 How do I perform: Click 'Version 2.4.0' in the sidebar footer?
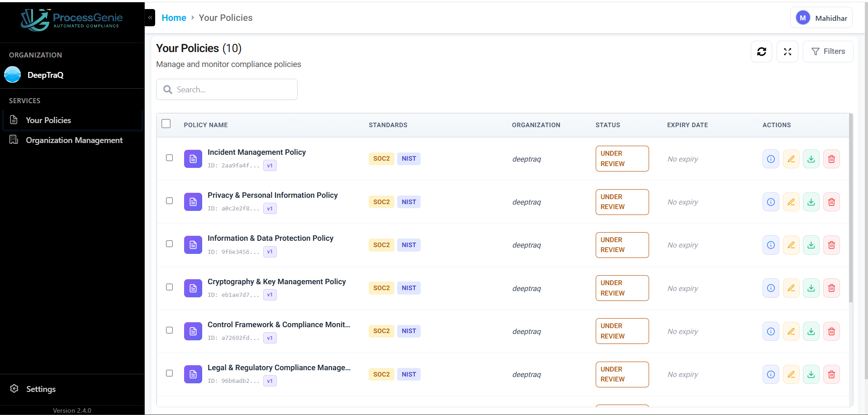(x=72, y=410)
